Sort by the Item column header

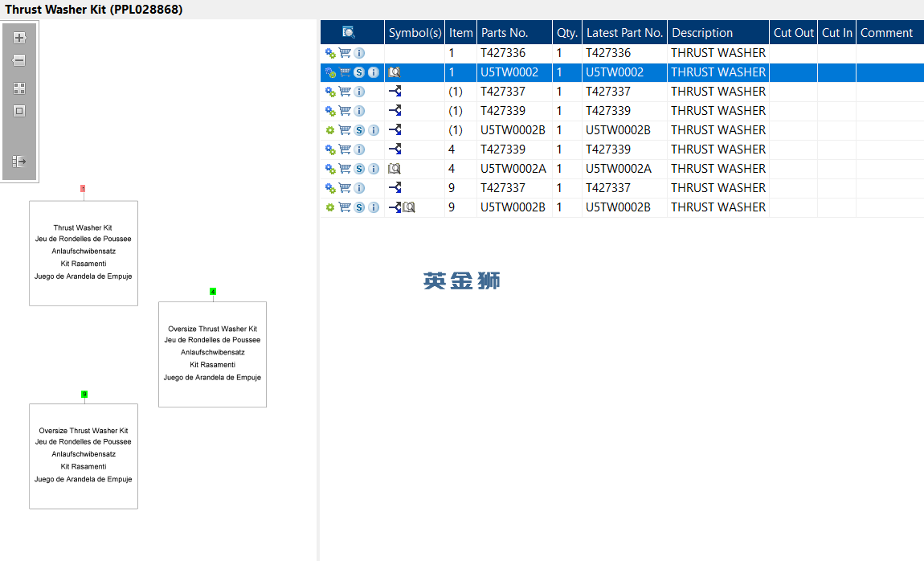(461, 32)
